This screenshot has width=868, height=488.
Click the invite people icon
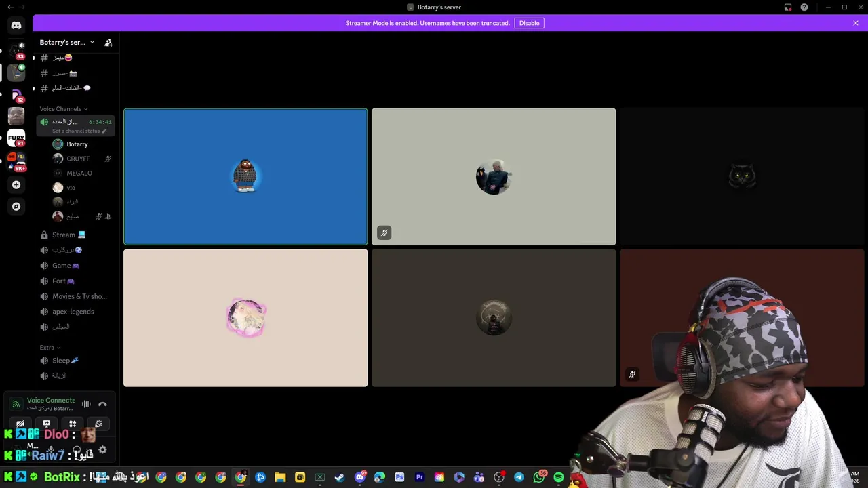tap(108, 42)
